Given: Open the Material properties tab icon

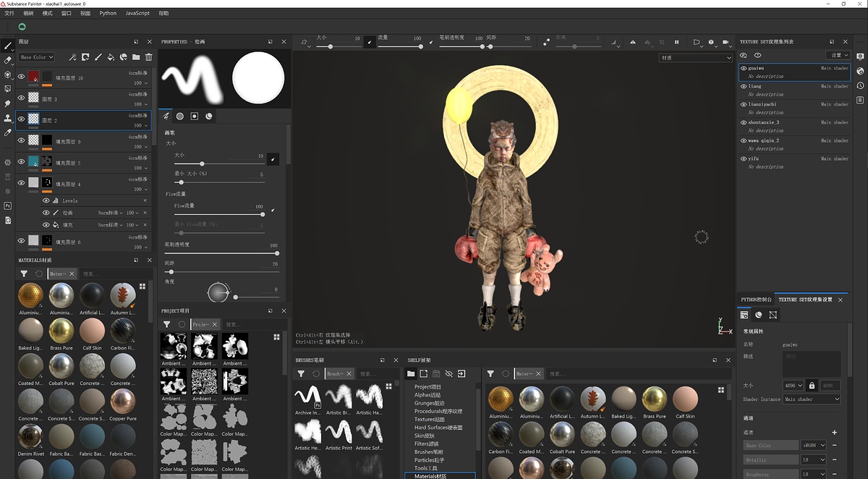Looking at the screenshot, I should pyautogui.click(x=209, y=116).
